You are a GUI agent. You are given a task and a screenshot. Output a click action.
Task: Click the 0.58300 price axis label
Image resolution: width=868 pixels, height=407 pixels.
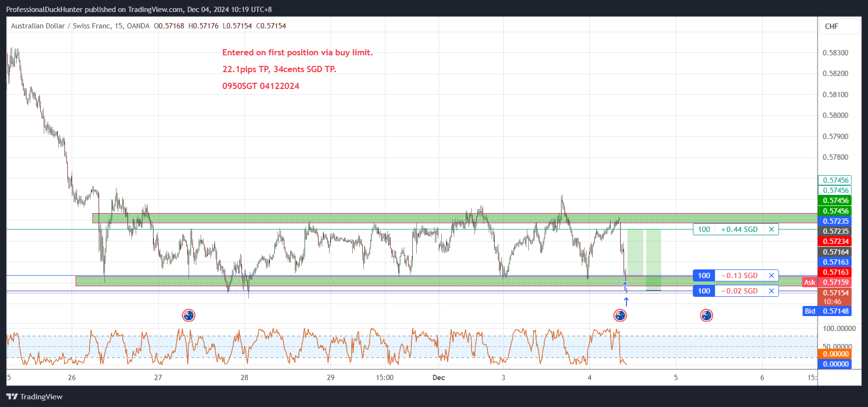click(x=835, y=53)
